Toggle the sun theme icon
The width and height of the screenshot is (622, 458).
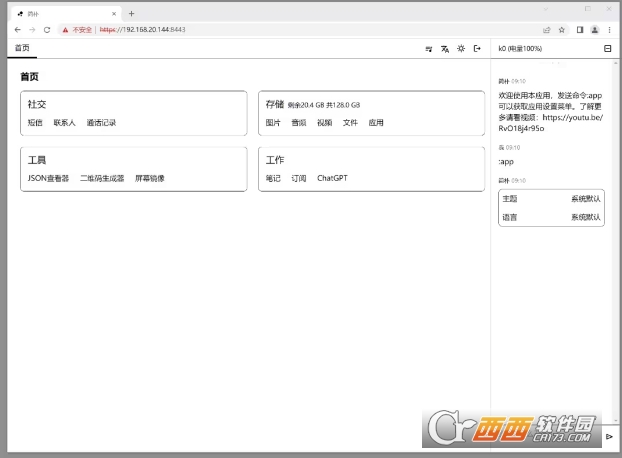pos(461,48)
